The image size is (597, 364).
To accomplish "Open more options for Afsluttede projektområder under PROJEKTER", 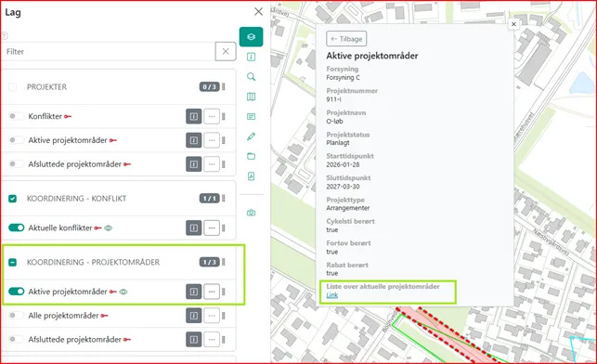I will point(212,164).
